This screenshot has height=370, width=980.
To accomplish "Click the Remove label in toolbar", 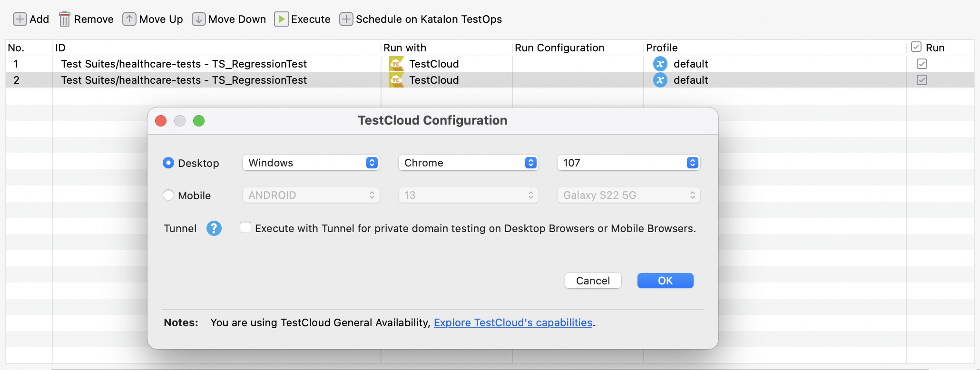I will [94, 19].
